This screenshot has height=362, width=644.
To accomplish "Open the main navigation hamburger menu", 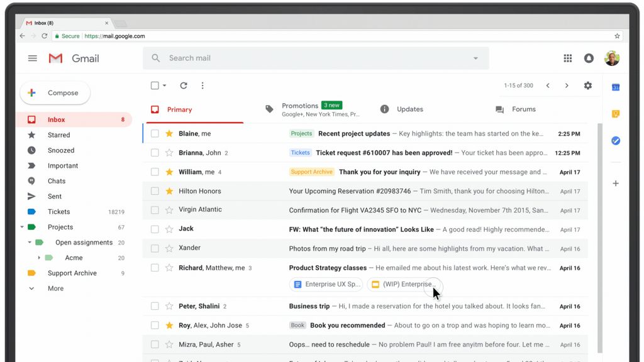I will [x=32, y=58].
